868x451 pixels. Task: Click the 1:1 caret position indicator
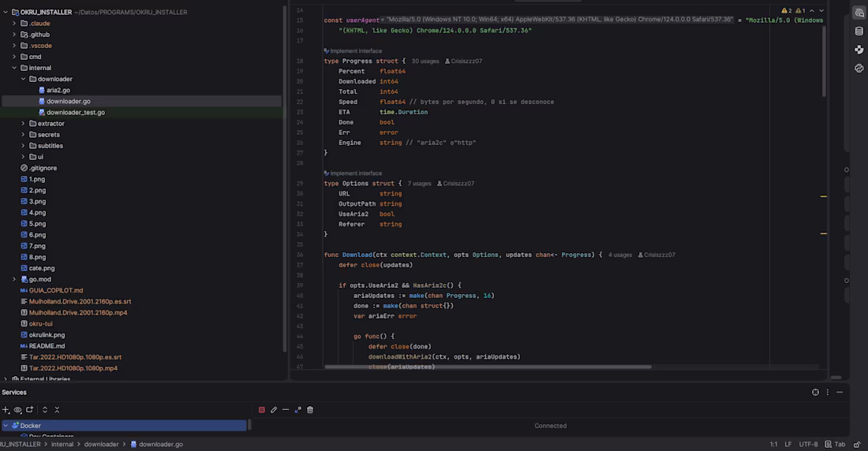click(773, 445)
